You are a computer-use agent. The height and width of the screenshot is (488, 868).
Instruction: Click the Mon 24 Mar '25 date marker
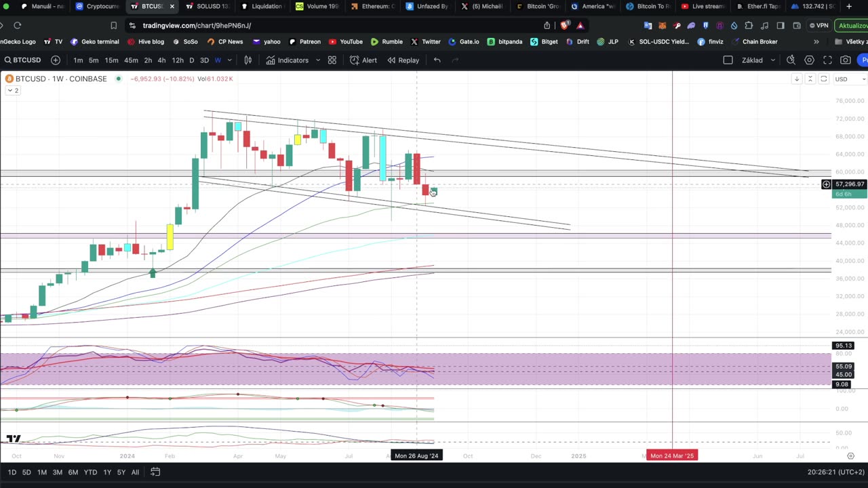(x=672, y=455)
